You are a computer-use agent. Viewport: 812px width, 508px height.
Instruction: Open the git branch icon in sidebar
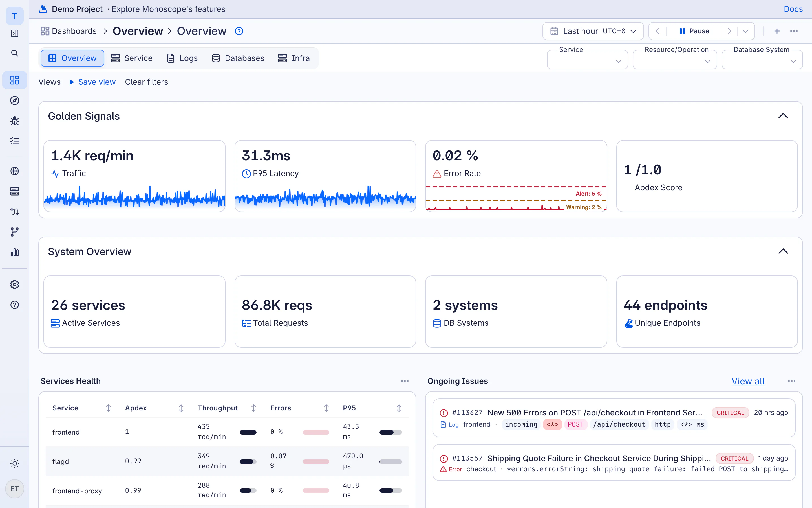14,232
